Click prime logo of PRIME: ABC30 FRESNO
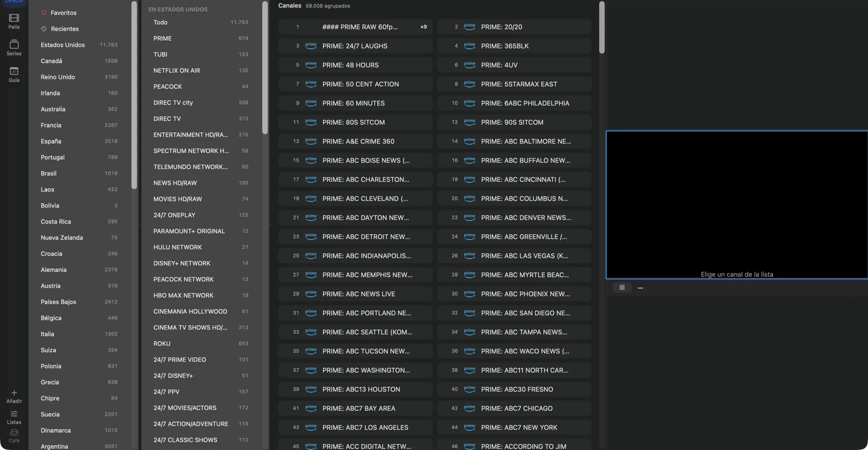The image size is (868, 450). click(470, 389)
